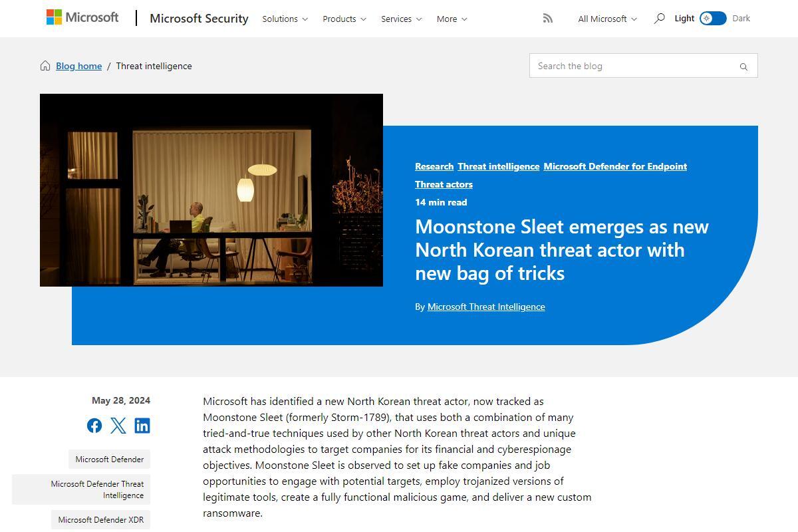The height and width of the screenshot is (532, 798).
Task: Click the Light theme label
Action: (x=684, y=19)
